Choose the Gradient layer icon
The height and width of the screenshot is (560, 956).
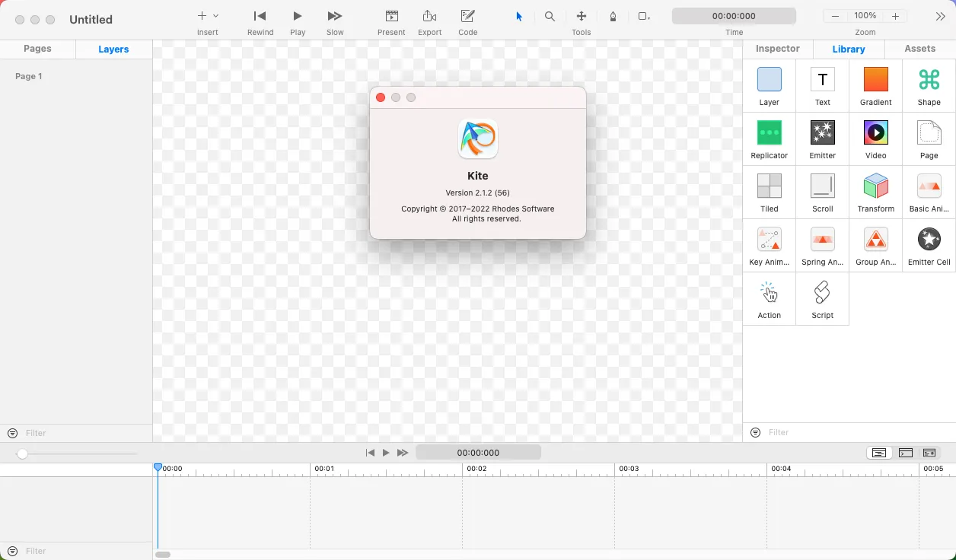click(875, 80)
